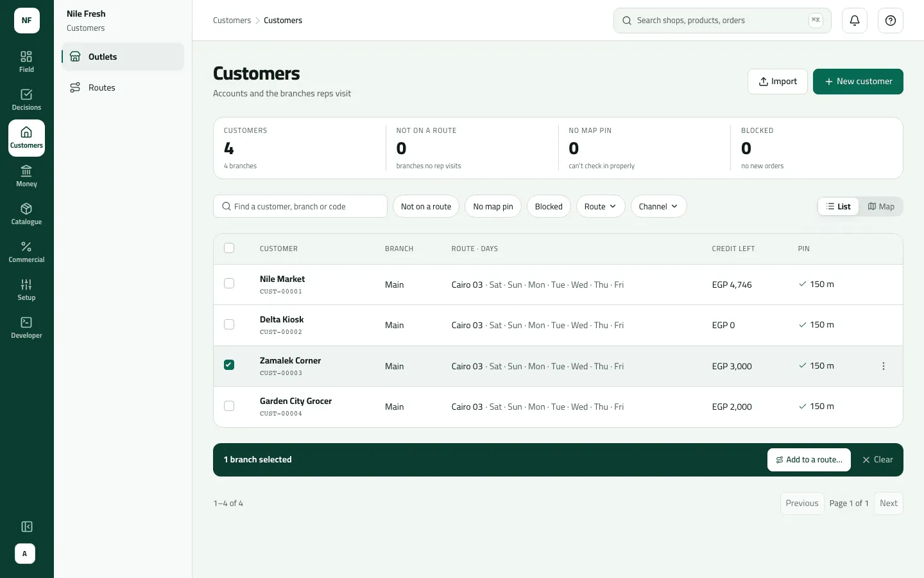Open the Developer section
The width and height of the screenshot is (924, 578).
coord(26,328)
